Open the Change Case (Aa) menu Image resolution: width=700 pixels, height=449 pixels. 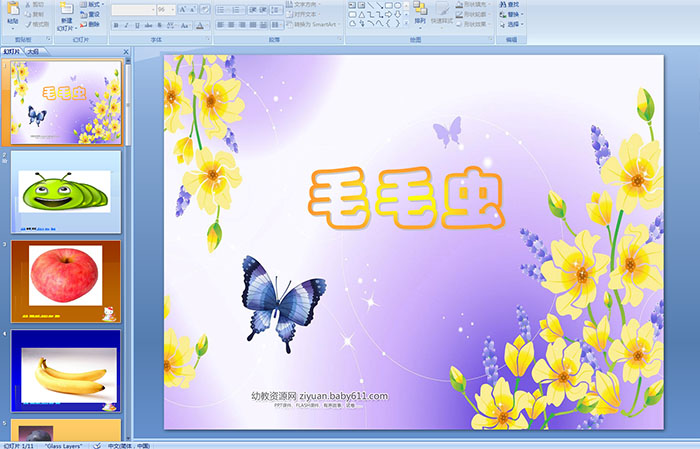coord(185,26)
